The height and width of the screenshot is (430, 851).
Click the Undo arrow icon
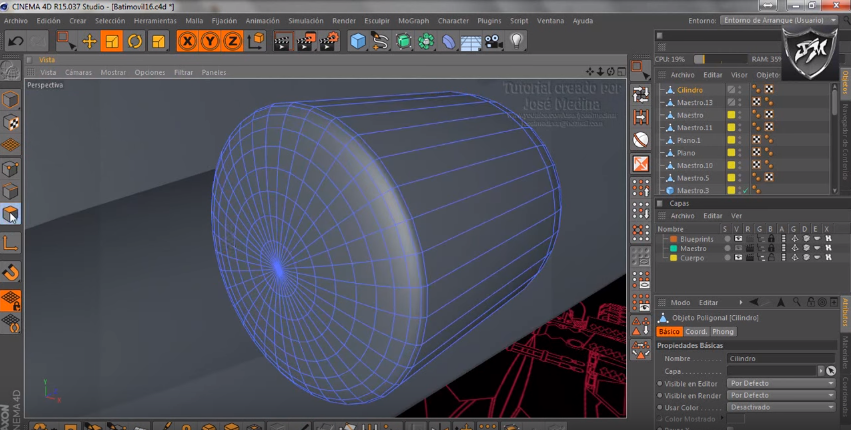click(16, 41)
